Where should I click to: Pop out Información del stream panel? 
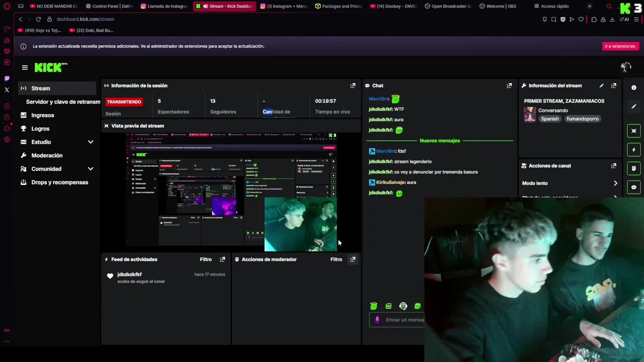coord(613,85)
